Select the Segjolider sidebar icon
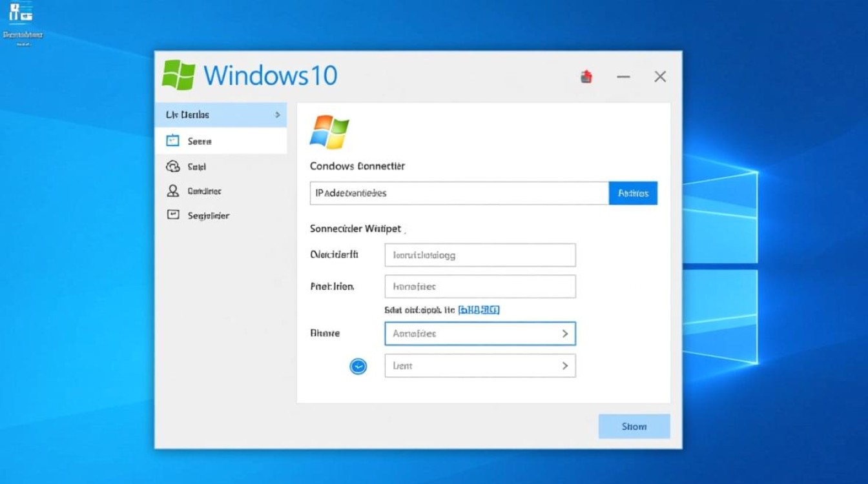 (172, 215)
